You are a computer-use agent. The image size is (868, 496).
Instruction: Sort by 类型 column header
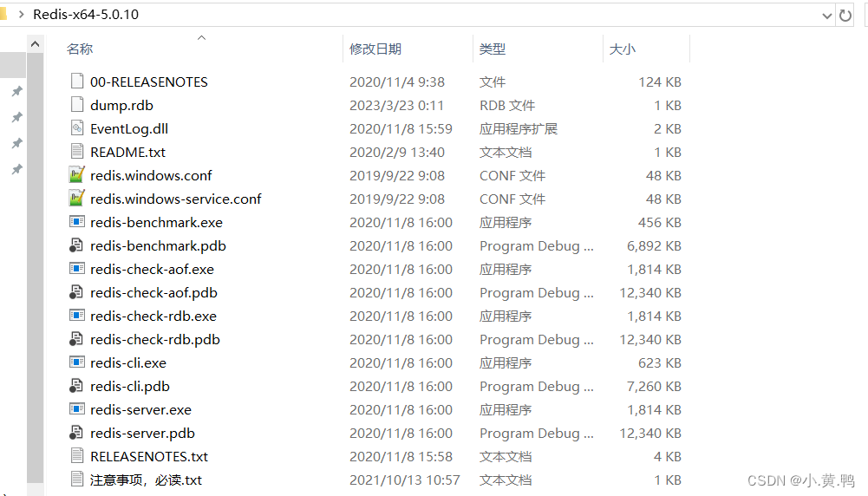click(x=493, y=49)
